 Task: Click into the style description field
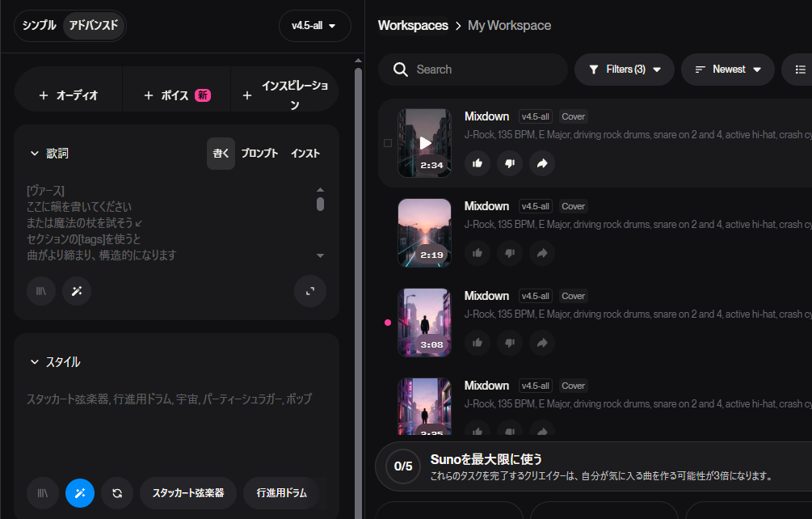click(x=176, y=428)
